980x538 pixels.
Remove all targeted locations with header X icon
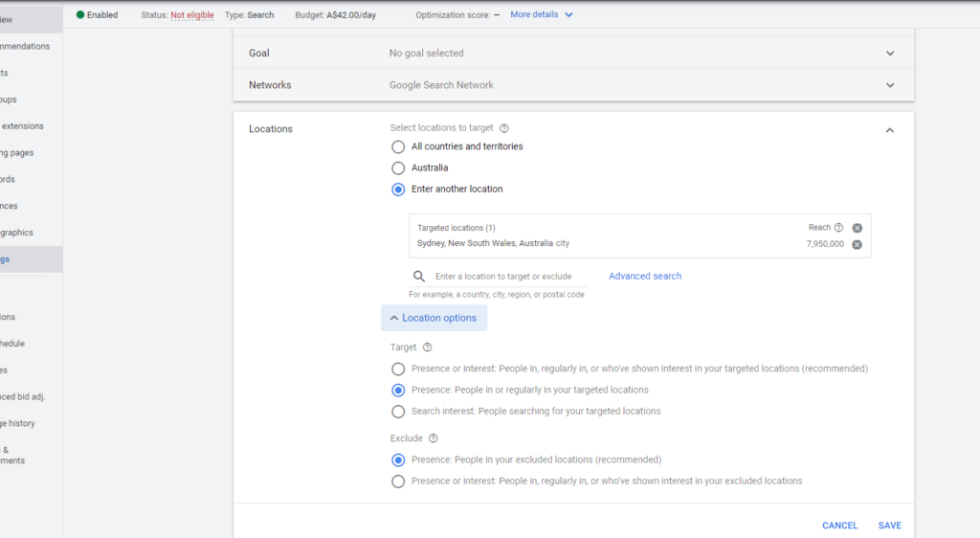click(x=857, y=228)
